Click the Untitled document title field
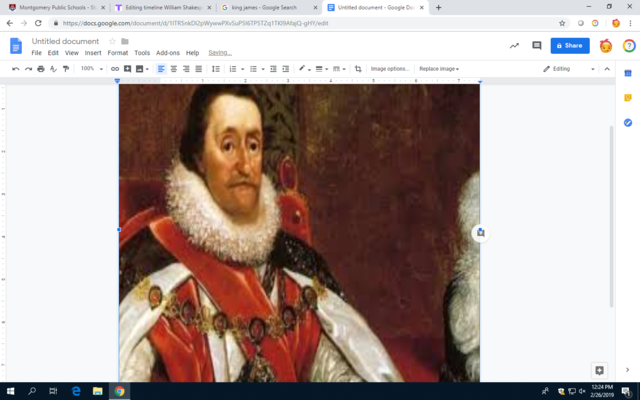Viewport: 640px width, 400px height. click(x=65, y=41)
